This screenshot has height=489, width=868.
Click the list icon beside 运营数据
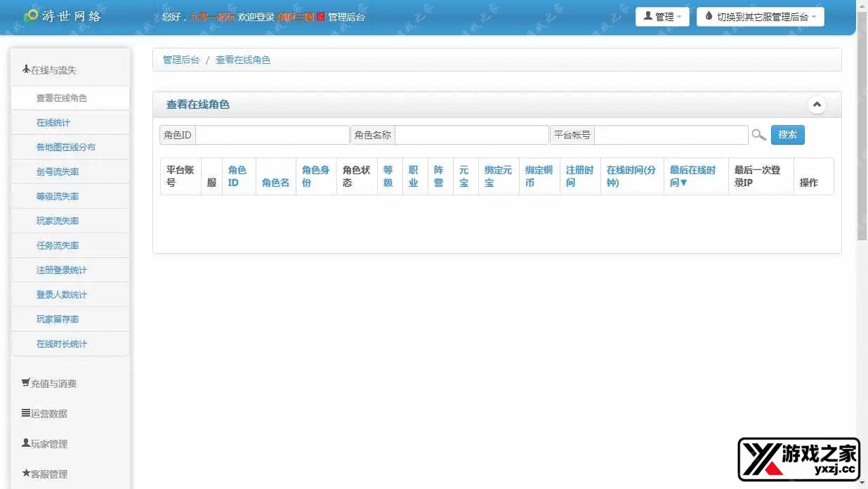coord(25,413)
